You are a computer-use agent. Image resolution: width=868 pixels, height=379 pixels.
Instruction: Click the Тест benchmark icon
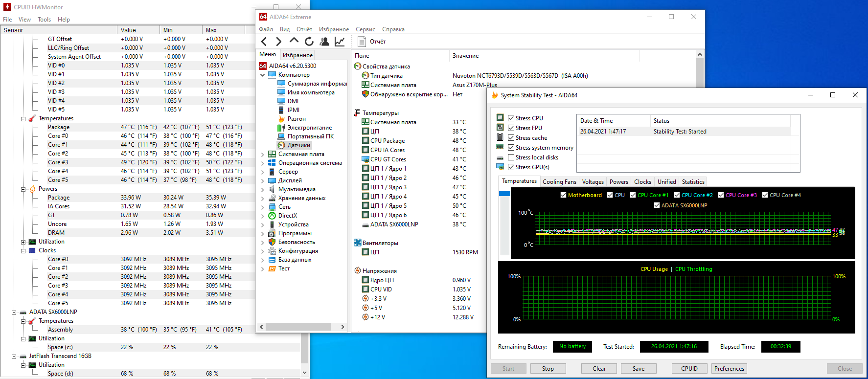pos(272,268)
